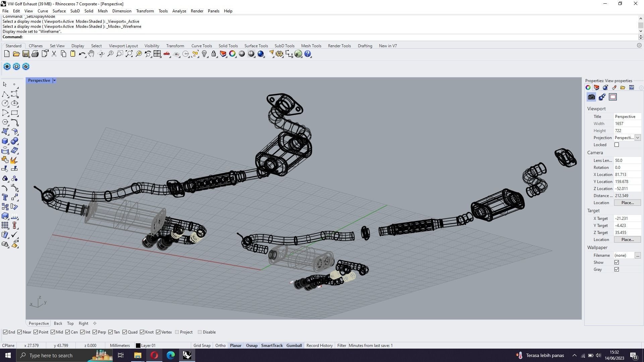Open the Millimeters units status field

pyautogui.click(x=120, y=346)
